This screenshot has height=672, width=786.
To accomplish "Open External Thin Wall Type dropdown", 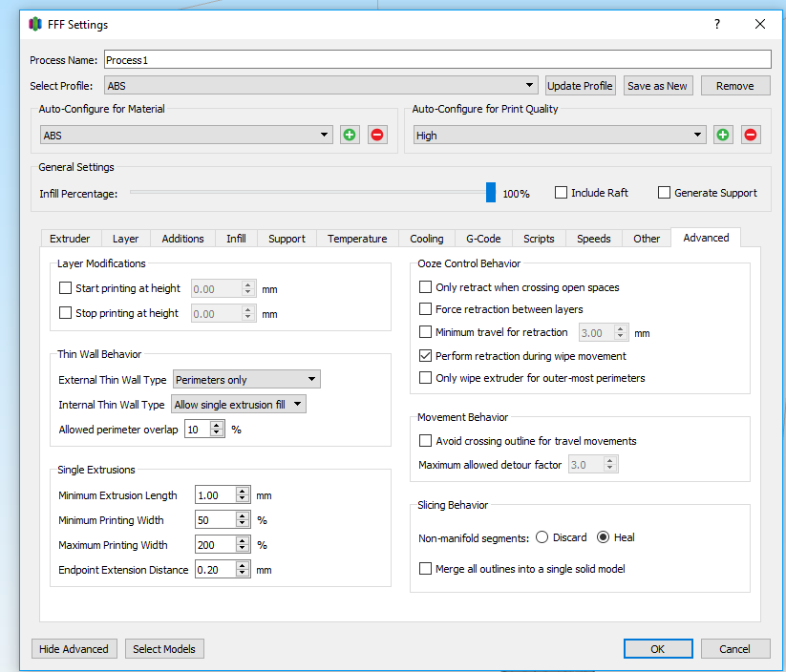I will (246, 379).
